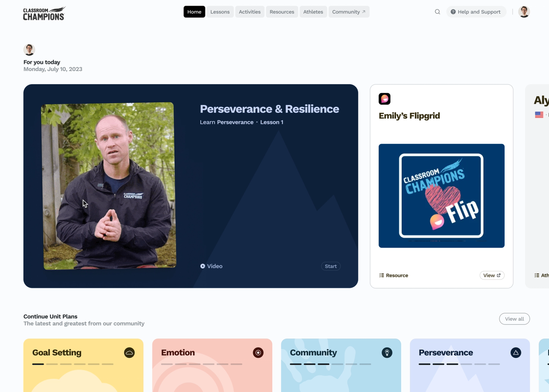Click "The latest and greatest from our community"
This screenshot has width=549, height=392.
(84, 323)
